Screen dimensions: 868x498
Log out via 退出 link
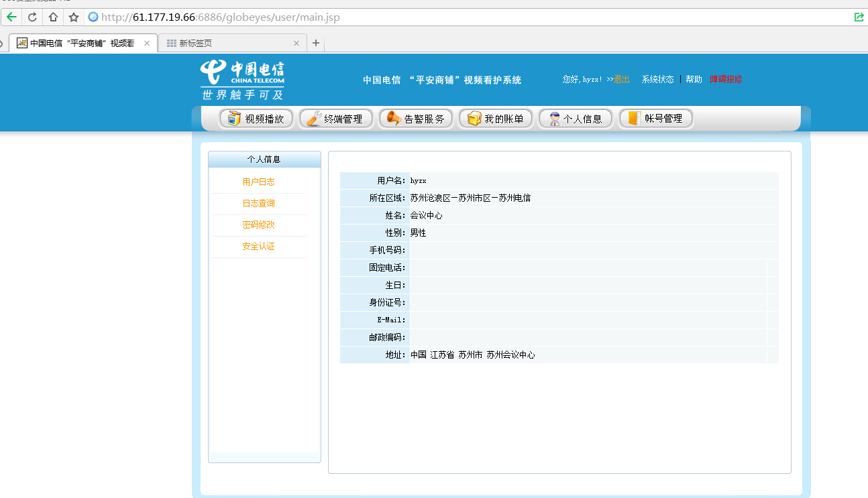click(x=622, y=79)
